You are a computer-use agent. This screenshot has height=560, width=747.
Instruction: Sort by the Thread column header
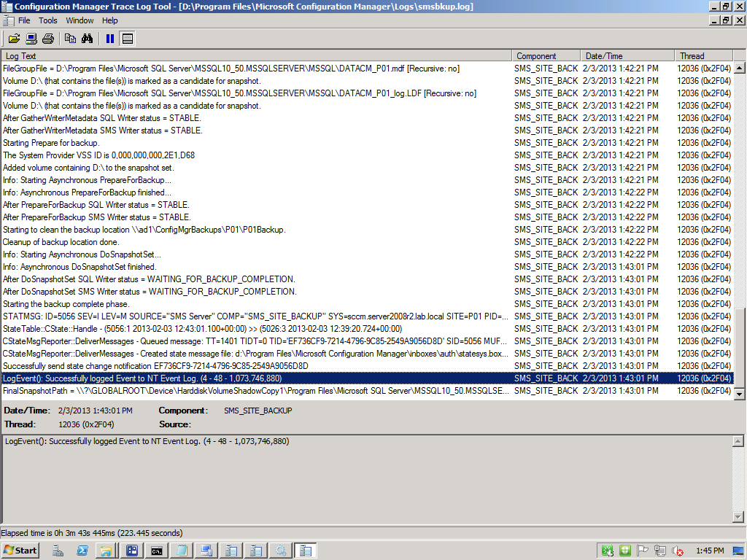[x=704, y=55]
